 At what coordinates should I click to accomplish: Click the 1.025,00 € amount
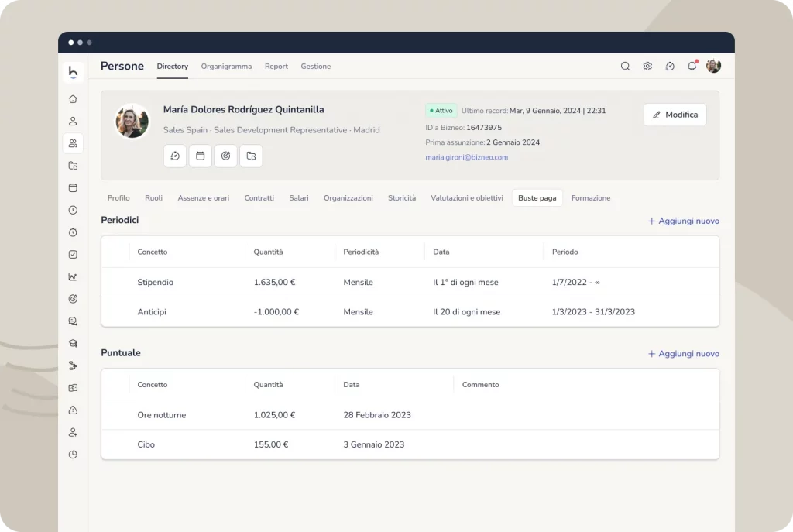275,415
